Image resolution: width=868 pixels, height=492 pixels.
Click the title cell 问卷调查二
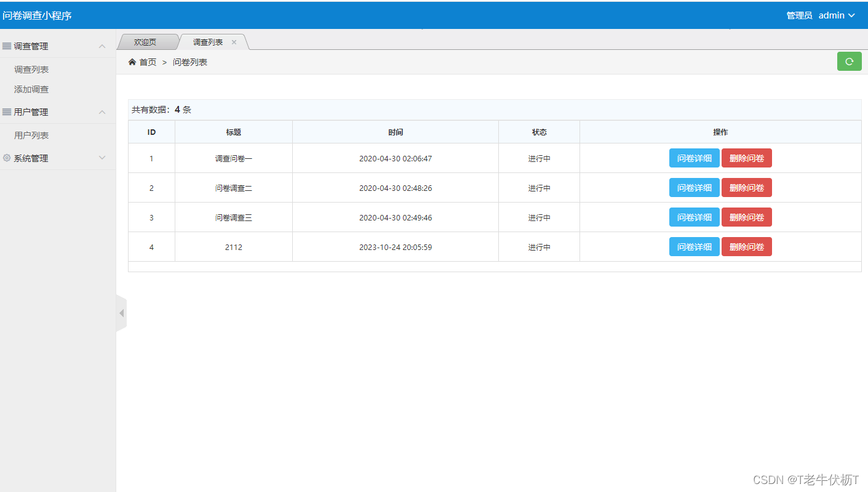coord(234,188)
